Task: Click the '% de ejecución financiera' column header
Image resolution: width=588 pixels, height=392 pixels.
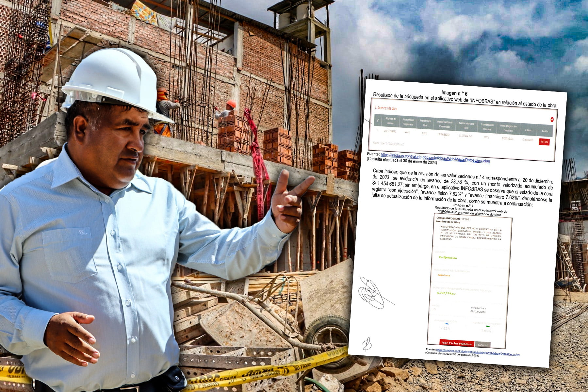Action: [487, 127]
